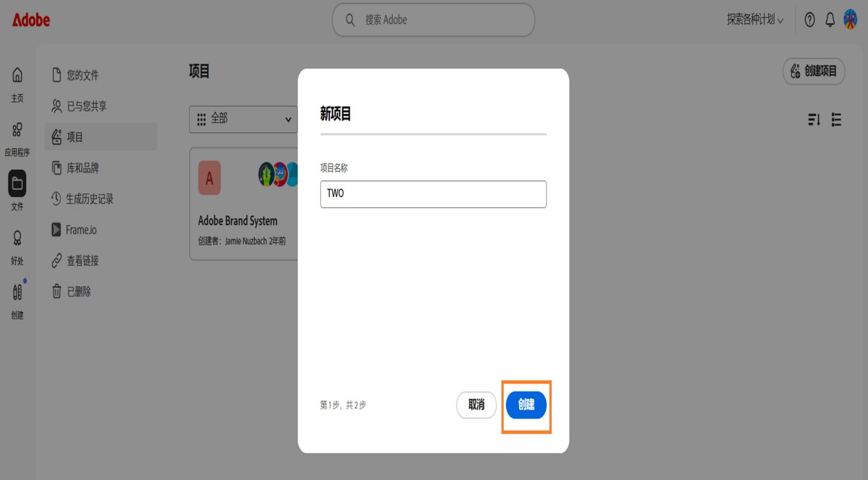Switch to list view icon
Viewport: 868px width, 480px height.
click(836, 120)
